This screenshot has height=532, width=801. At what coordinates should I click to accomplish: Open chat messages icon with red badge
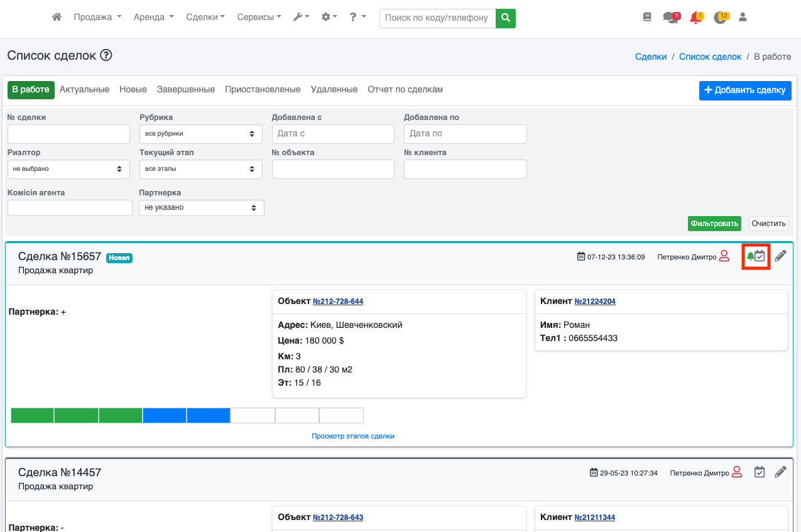point(670,18)
